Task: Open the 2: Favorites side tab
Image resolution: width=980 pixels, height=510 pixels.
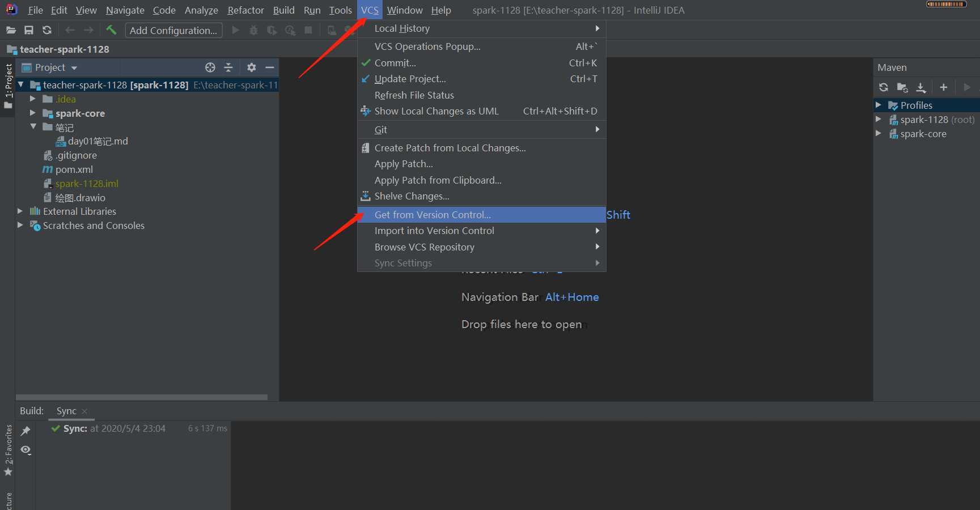Action: (8, 450)
